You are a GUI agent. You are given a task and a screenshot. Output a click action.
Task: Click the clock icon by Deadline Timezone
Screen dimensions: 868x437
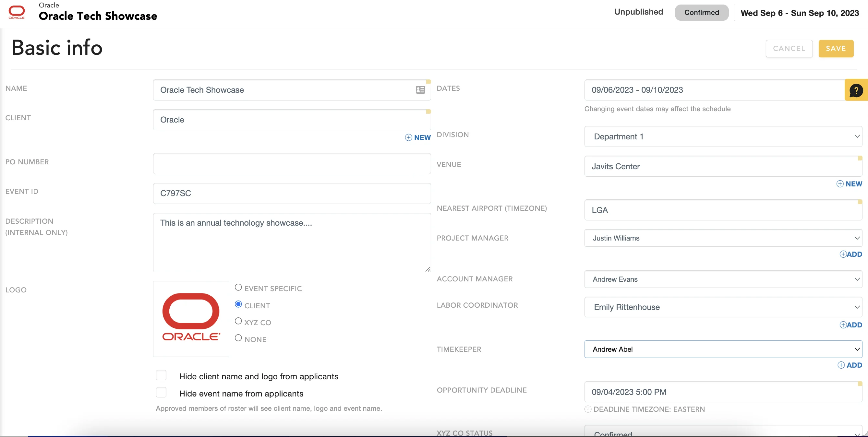point(588,409)
